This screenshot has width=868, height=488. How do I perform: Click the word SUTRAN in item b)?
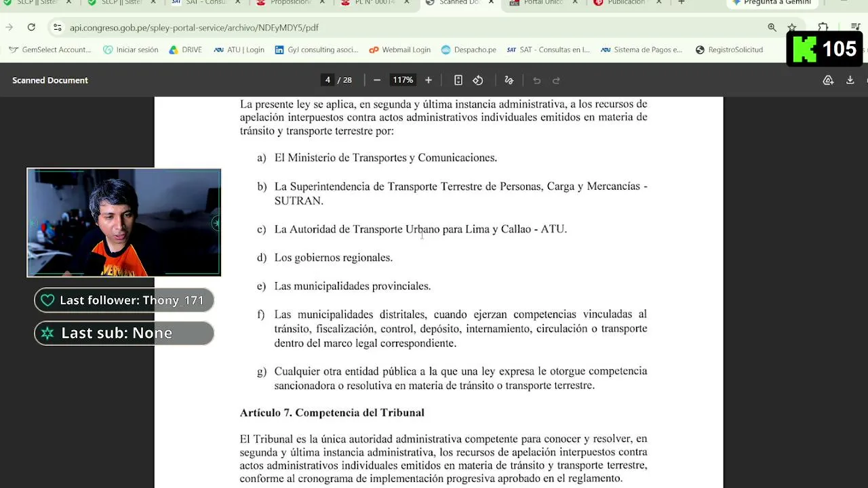[x=298, y=201]
